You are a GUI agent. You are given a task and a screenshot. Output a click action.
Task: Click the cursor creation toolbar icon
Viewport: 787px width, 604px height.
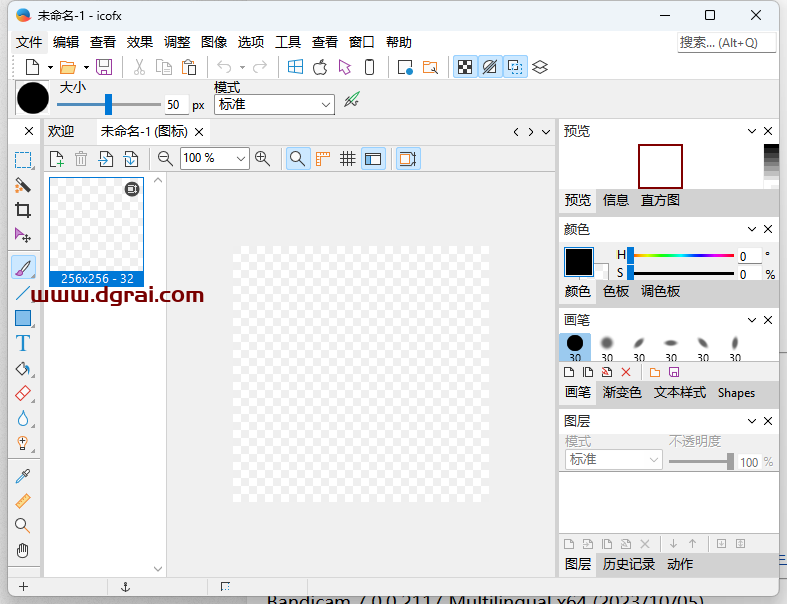click(x=345, y=67)
